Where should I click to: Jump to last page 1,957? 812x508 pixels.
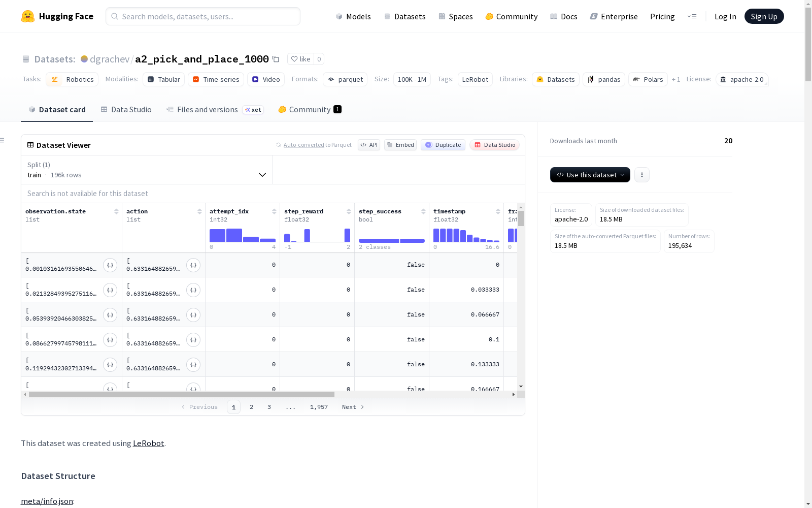point(319,407)
